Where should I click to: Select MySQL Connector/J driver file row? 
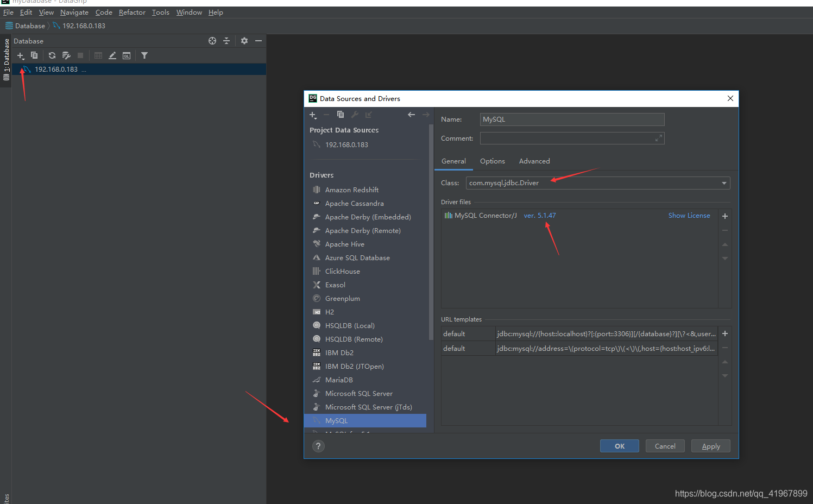579,216
